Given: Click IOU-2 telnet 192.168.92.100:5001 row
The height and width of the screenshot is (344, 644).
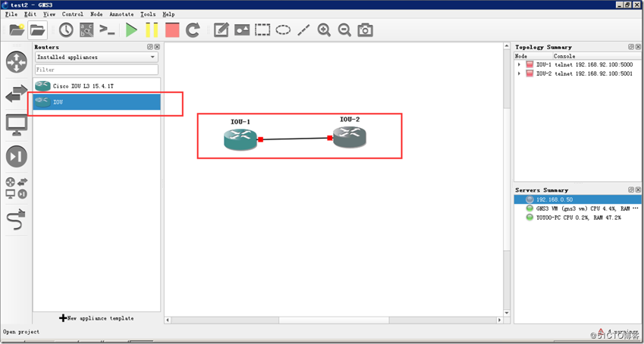Looking at the screenshot, I should 577,73.
